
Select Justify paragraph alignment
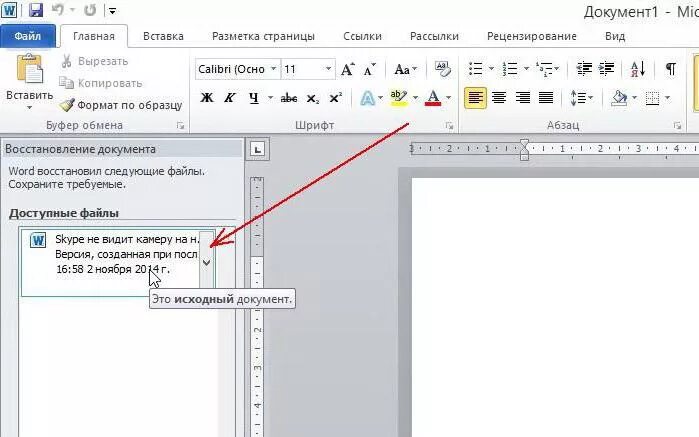click(x=546, y=98)
